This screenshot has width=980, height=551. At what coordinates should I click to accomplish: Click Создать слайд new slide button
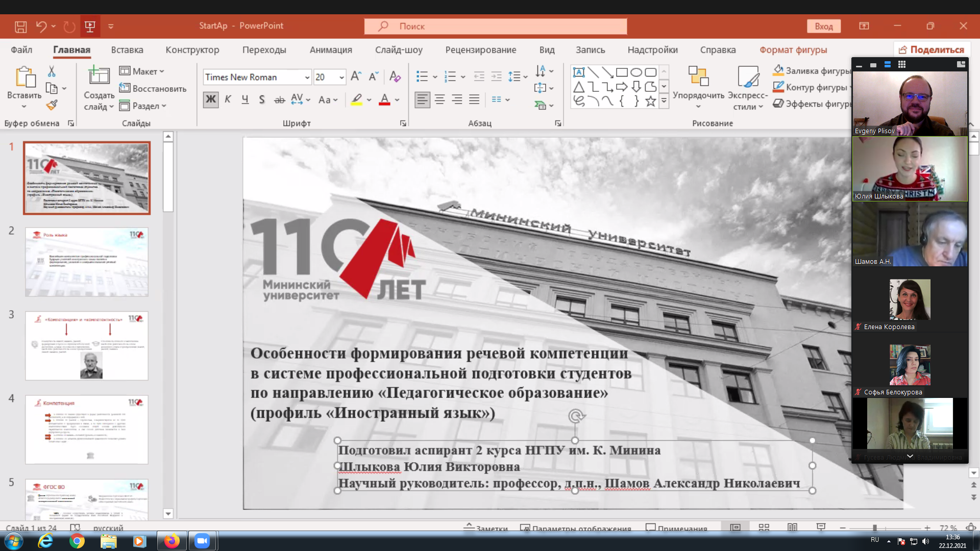pyautogui.click(x=99, y=88)
